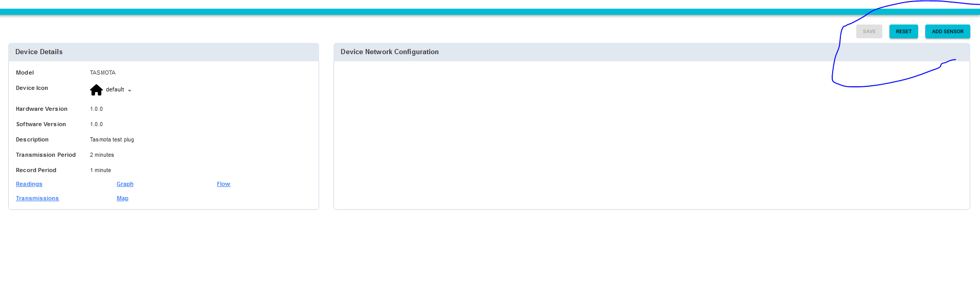Click the "Tasmota test plug" description text

[112, 140]
